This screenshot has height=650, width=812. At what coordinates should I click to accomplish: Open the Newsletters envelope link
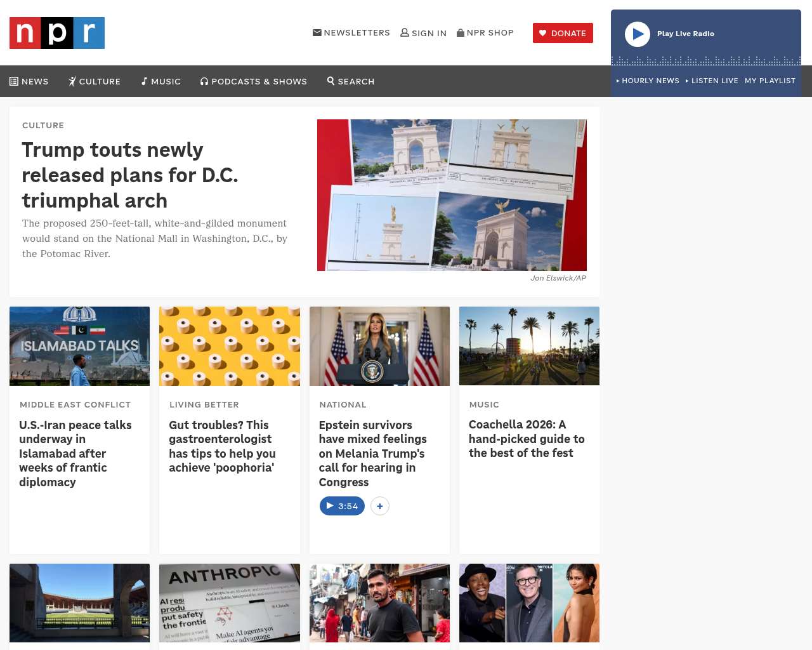coord(317,33)
